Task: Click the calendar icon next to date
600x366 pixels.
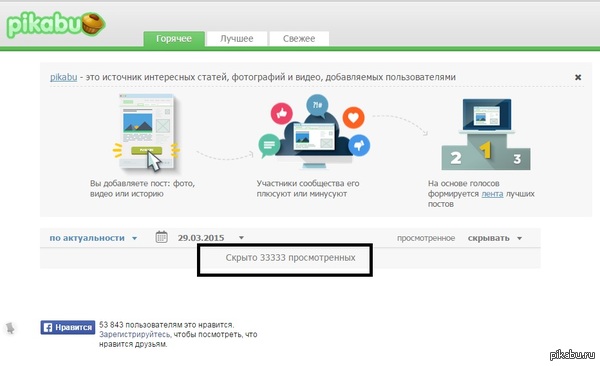Action: click(161, 237)
